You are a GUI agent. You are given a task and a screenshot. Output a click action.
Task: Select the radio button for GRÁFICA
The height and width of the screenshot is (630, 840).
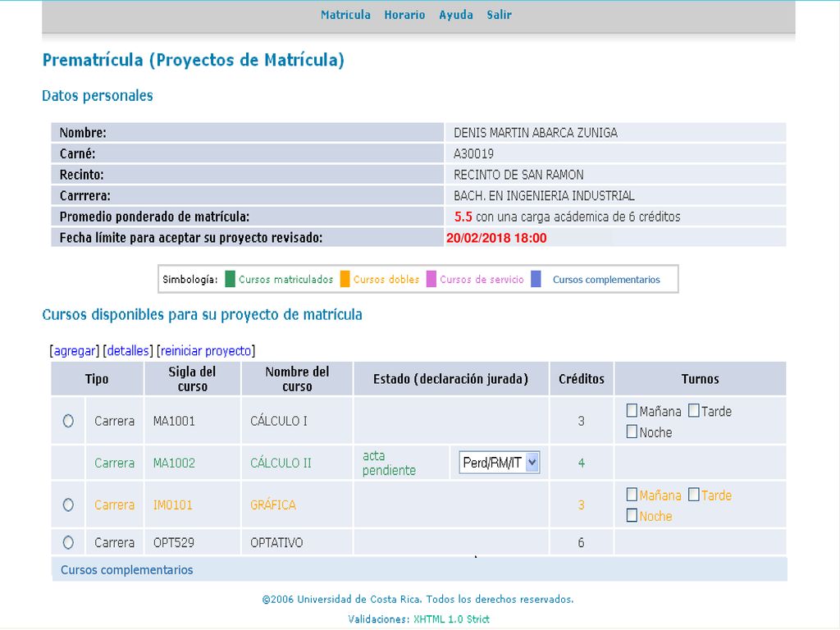[68, 504]
